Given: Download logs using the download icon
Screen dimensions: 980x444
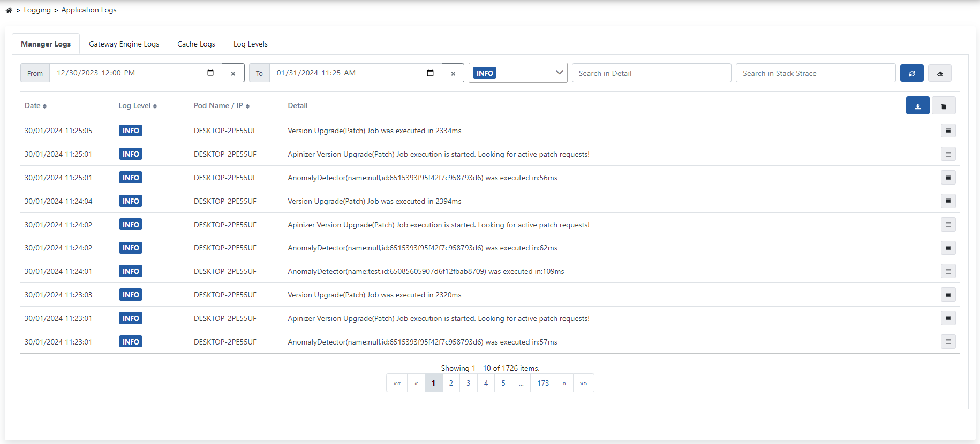Looking at the screenshot, I should (917, 106).
